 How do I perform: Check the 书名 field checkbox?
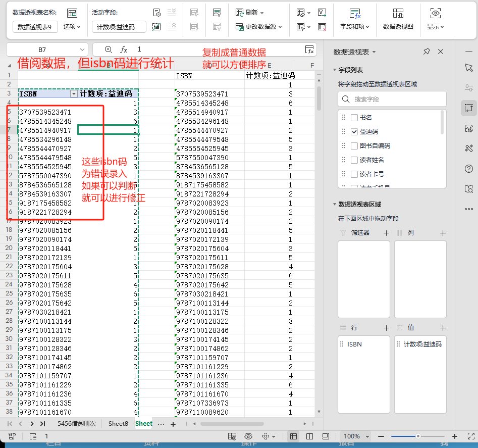354,118
